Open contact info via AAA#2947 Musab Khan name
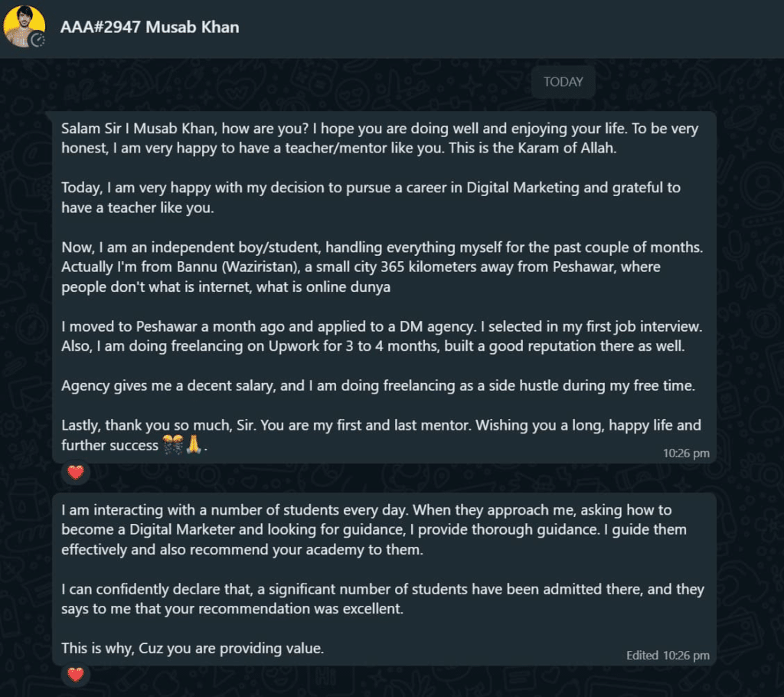The height and width of the screenshot is (697, 784). (x=149, y=27)
